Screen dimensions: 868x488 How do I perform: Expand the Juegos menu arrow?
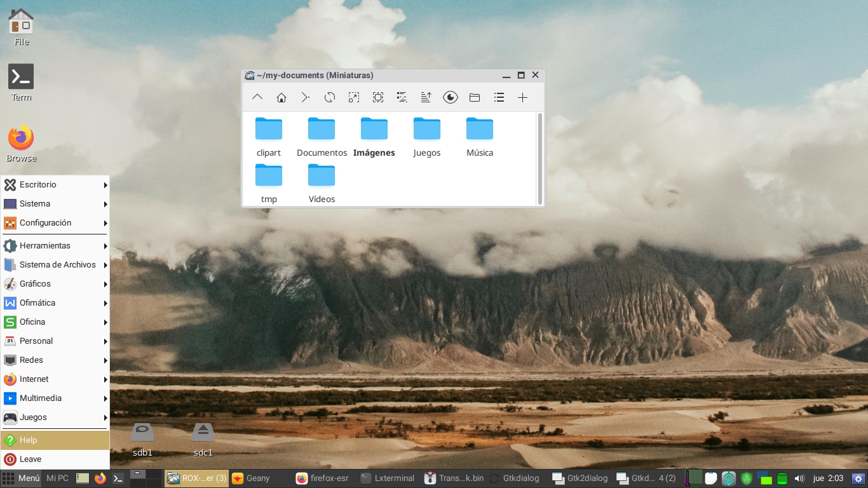(105, 417)
